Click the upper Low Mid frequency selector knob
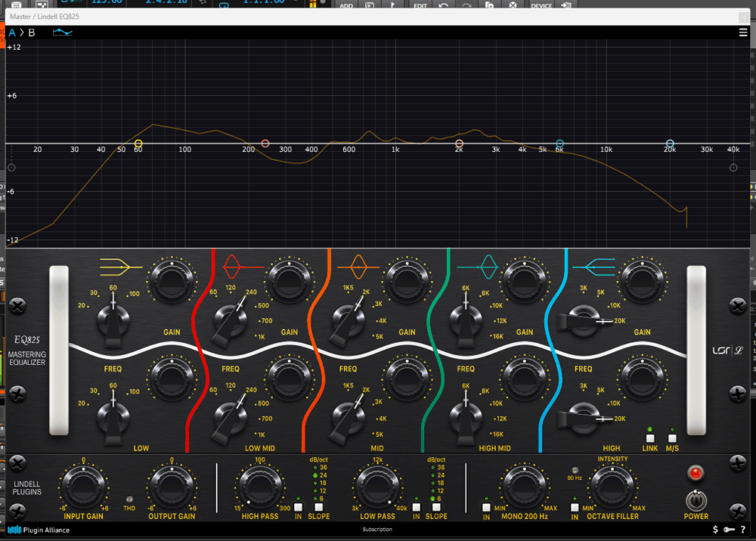The width and height of the screenshot is (756, 541). (x=231, y=320)
